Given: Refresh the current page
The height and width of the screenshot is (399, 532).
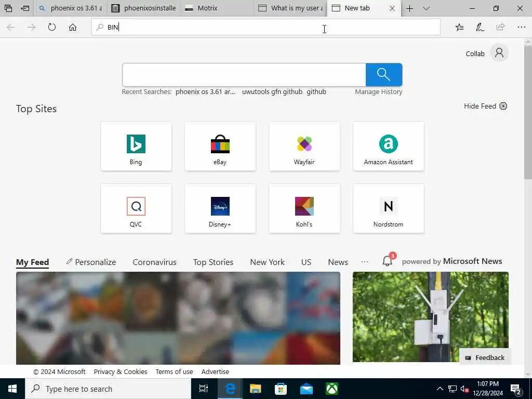Looking at the screenshot, I should tap(52, 27).
